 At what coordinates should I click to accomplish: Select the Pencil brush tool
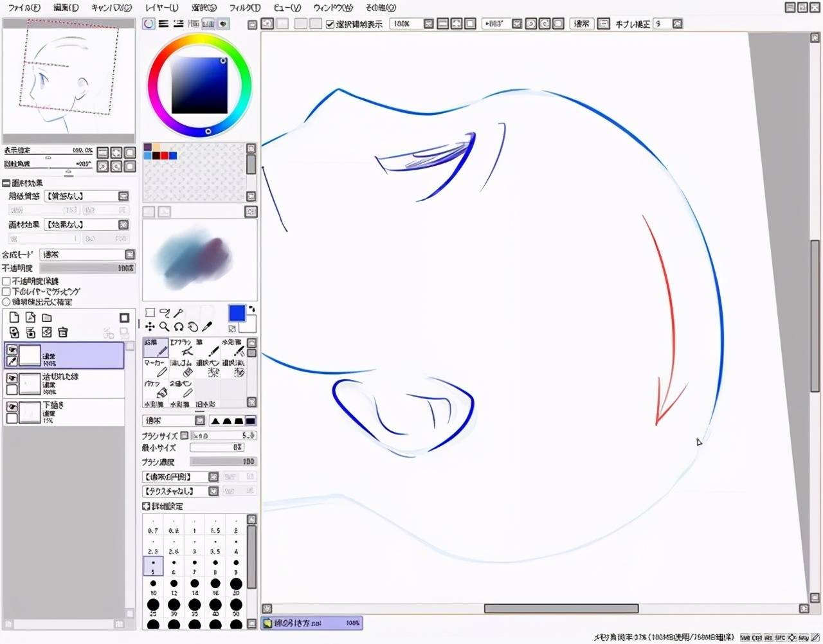click(156, 348)
